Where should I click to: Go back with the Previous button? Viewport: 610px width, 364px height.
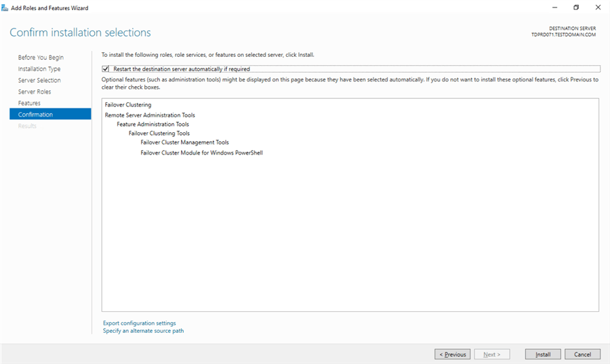point(453,355)
